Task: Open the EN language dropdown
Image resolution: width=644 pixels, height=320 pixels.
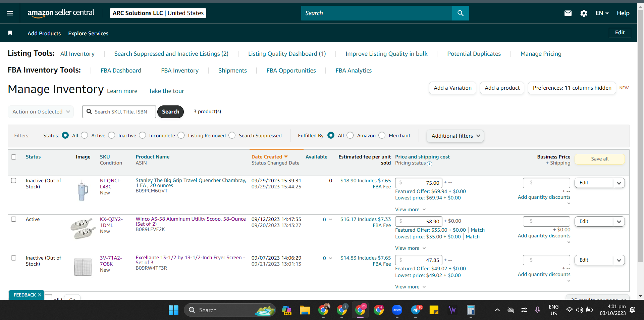Action: [602, 13]
